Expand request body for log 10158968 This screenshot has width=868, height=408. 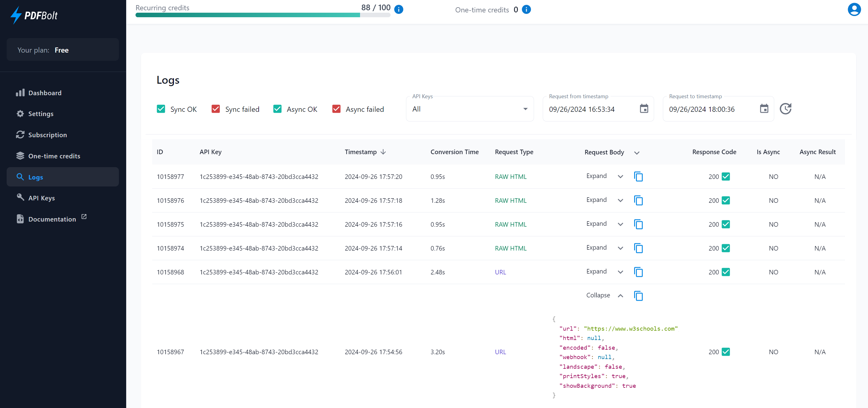[x=605, y=272]
